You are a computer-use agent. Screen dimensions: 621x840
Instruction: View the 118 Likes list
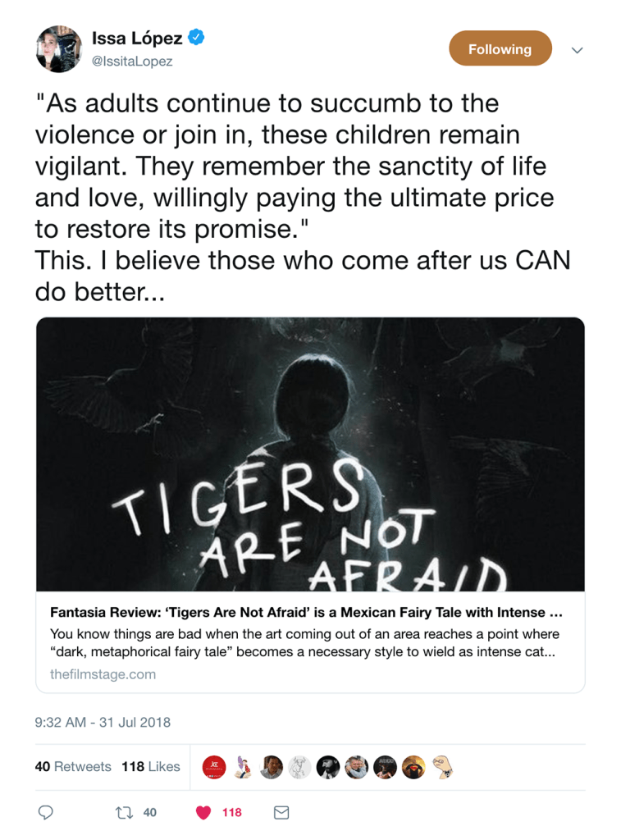coord(151,766)
